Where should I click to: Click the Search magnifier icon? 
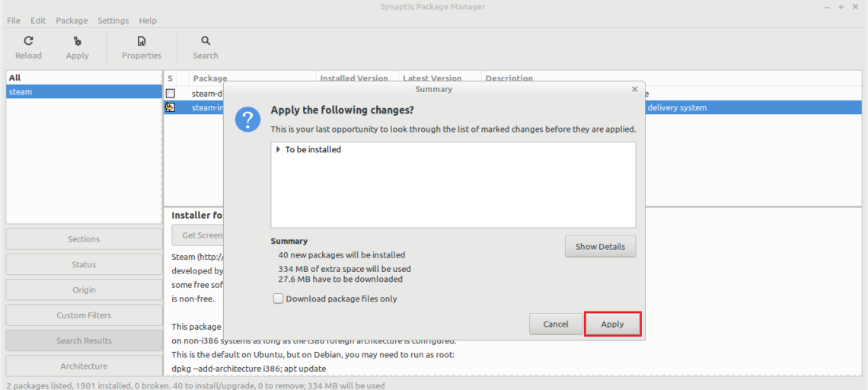[206, 41]
